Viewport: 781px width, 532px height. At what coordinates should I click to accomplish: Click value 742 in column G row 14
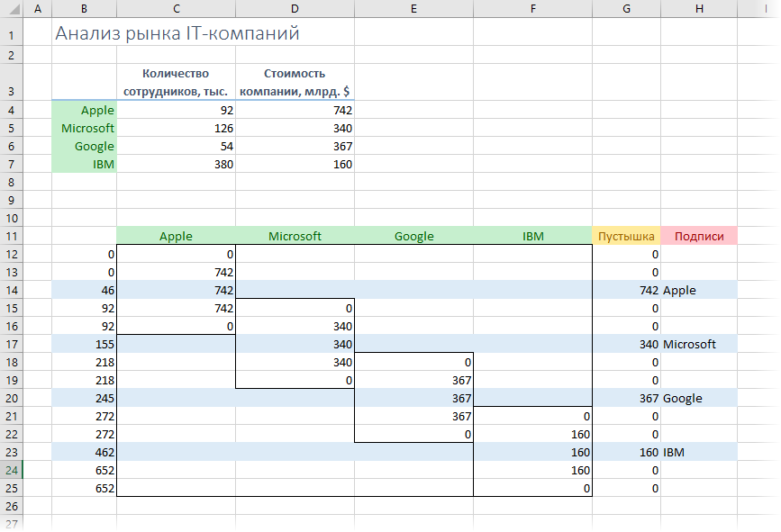627,290
